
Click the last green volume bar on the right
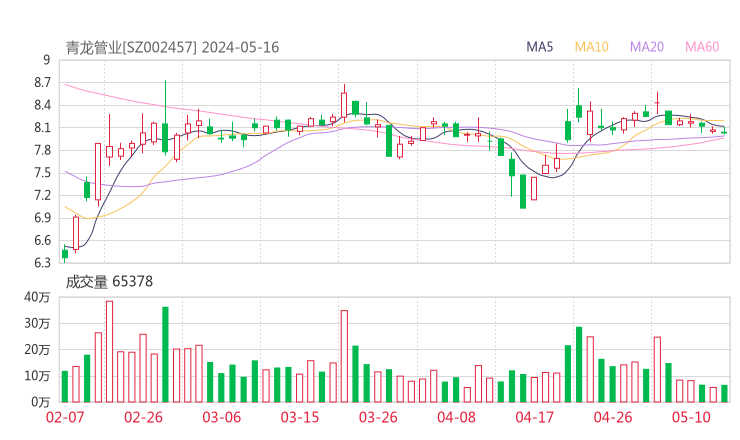coord(724,394)
